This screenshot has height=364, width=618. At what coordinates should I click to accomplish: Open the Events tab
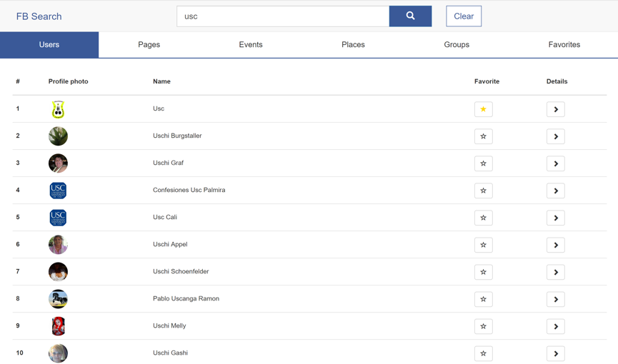(251, 45)
